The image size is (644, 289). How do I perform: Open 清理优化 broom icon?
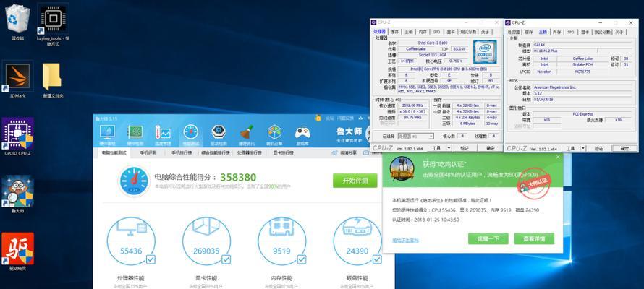pyautogui.click(x=247, y=135)
